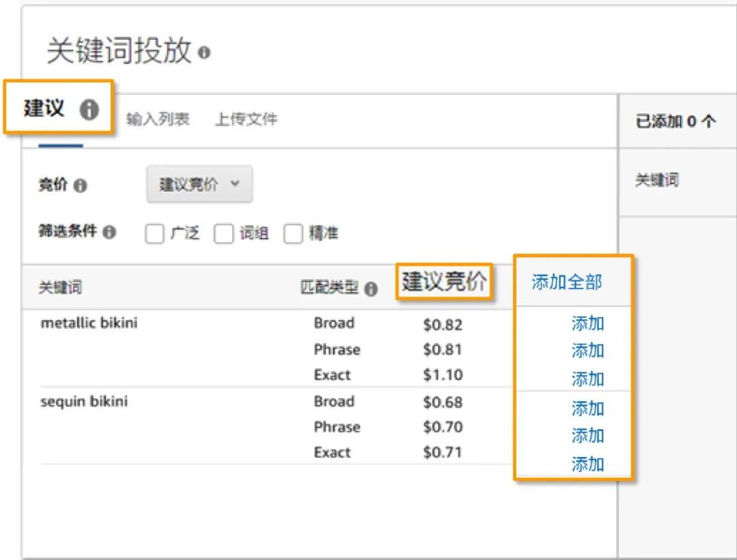Add metallic bikini with Exact match
Screen dimensions: 737x560
(588, 377)
